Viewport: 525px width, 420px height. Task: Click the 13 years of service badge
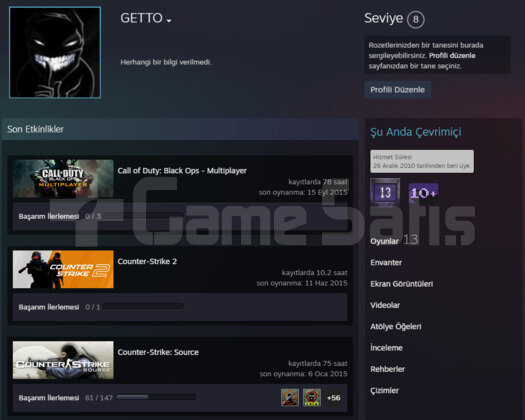point(385,192)
